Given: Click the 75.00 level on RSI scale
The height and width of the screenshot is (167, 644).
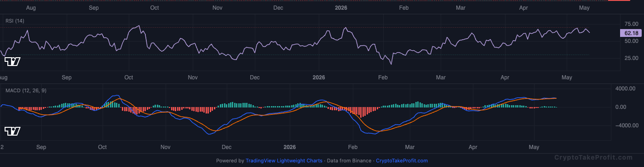Looking at the screenshot, I should 631,24.
